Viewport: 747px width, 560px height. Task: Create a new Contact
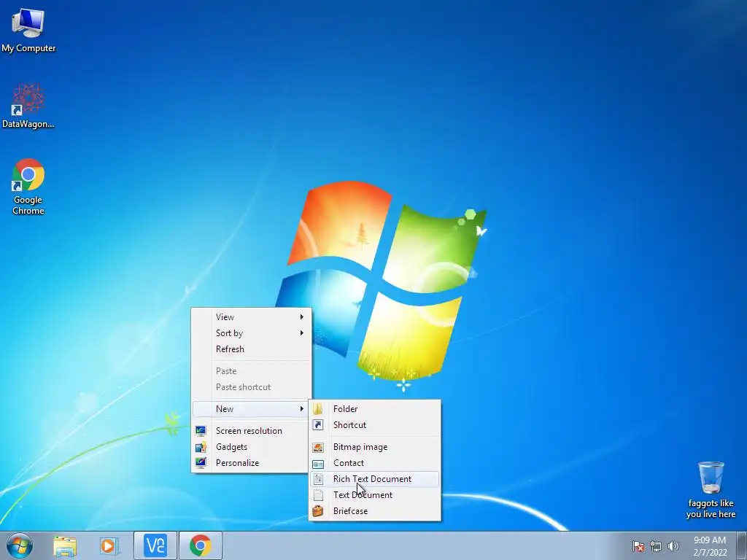pyautogui.click(x=375, y=463)
